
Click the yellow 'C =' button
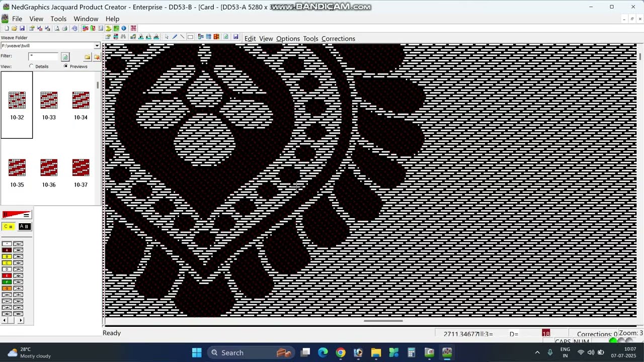click(8, 226)
